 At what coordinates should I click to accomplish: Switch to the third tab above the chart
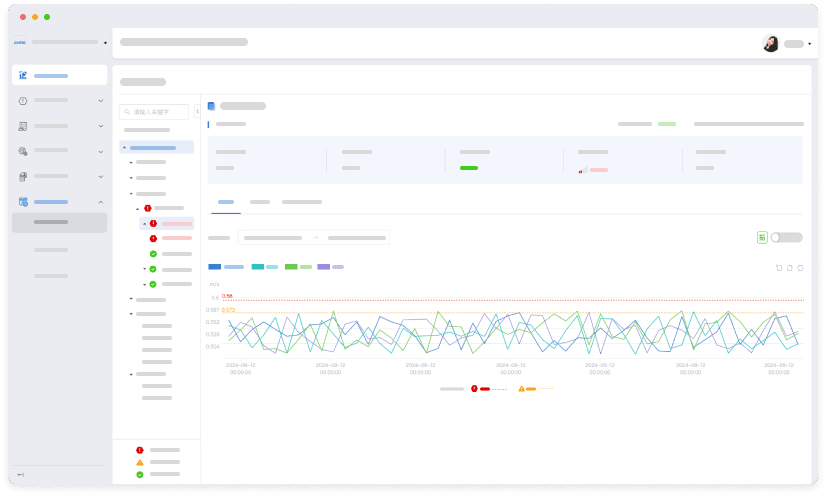click(x=301, y=202)
